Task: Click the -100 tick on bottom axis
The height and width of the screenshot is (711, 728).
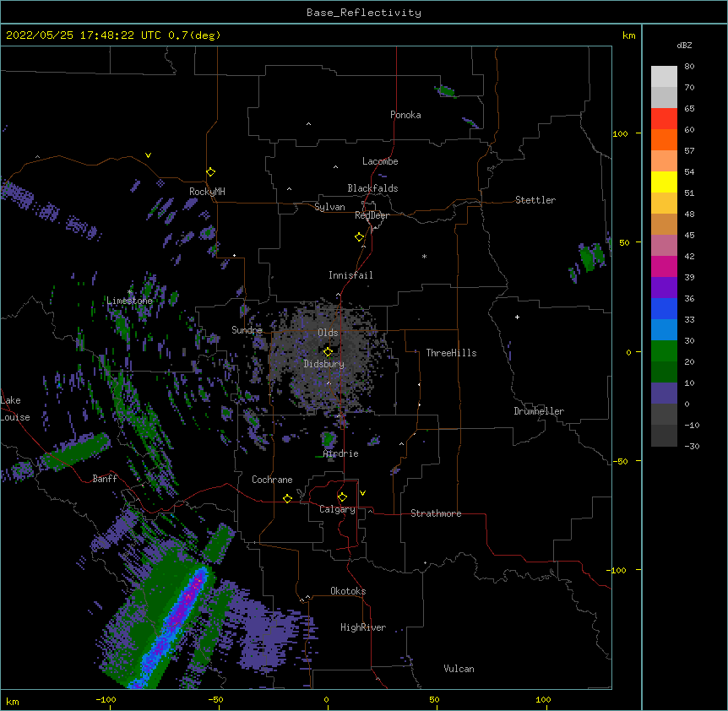Action: pos(106,699)
